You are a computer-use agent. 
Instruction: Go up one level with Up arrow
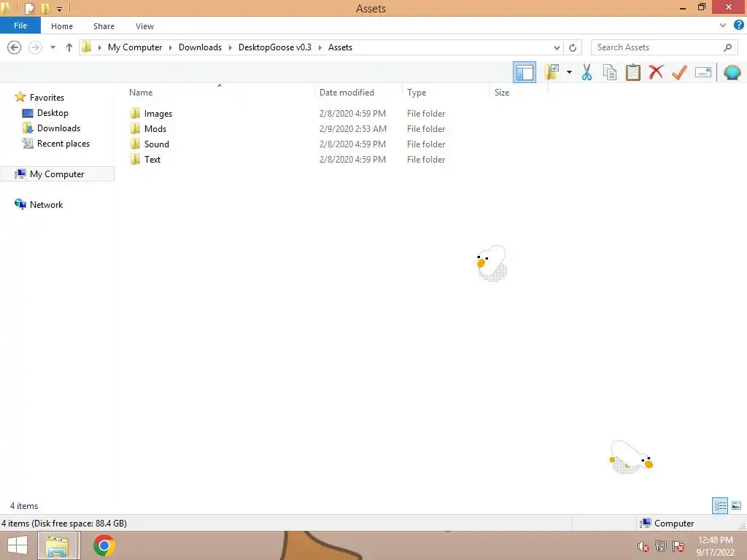point(69,47)
